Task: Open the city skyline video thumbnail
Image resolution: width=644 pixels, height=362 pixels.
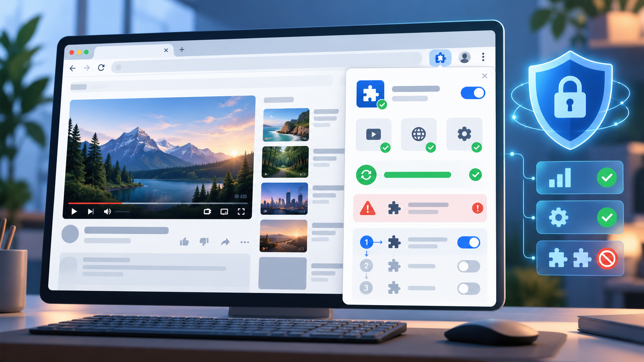Action: (284, 199)
